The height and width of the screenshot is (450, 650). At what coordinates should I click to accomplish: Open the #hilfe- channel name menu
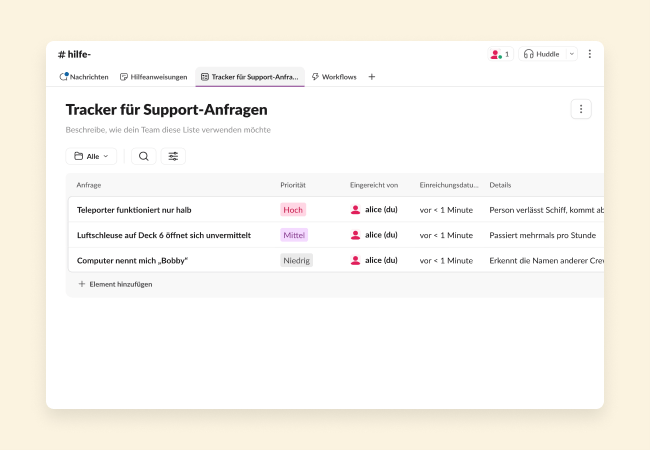pos(75,54)
